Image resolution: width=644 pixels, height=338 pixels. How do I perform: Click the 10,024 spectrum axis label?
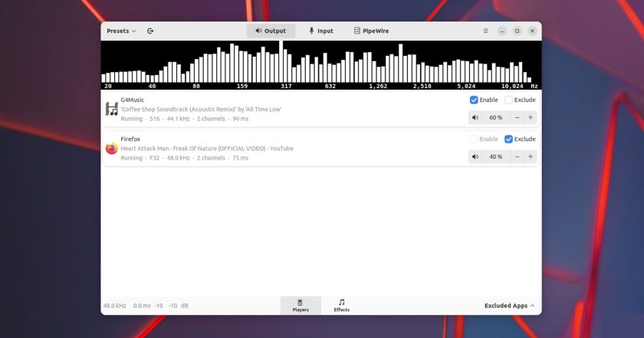click(512, 87)
